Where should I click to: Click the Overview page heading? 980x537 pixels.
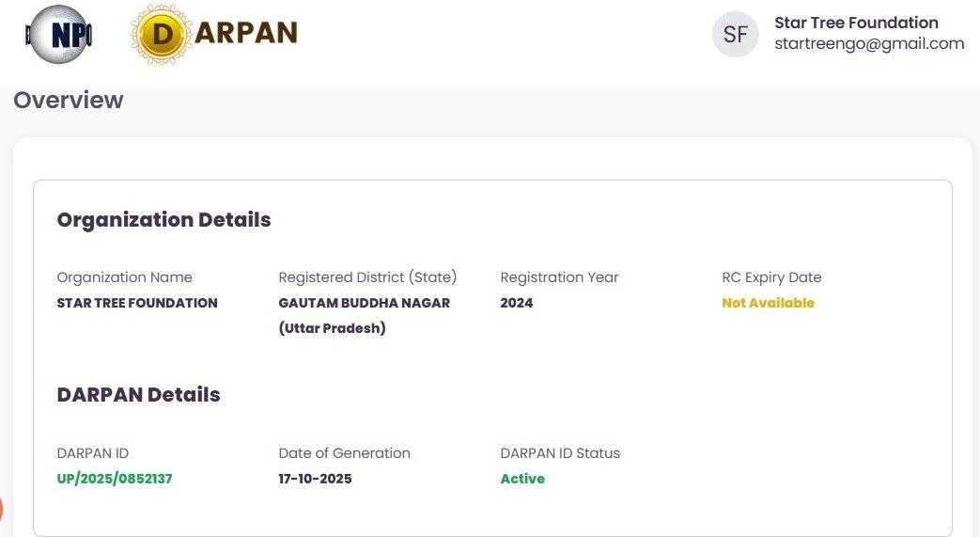[68, 100]
